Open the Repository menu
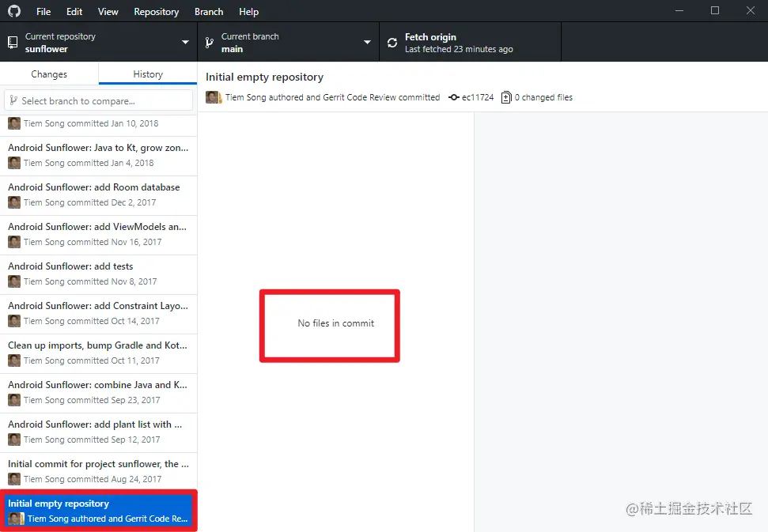This screenshot has width=768, height=532. coord(157,11)
